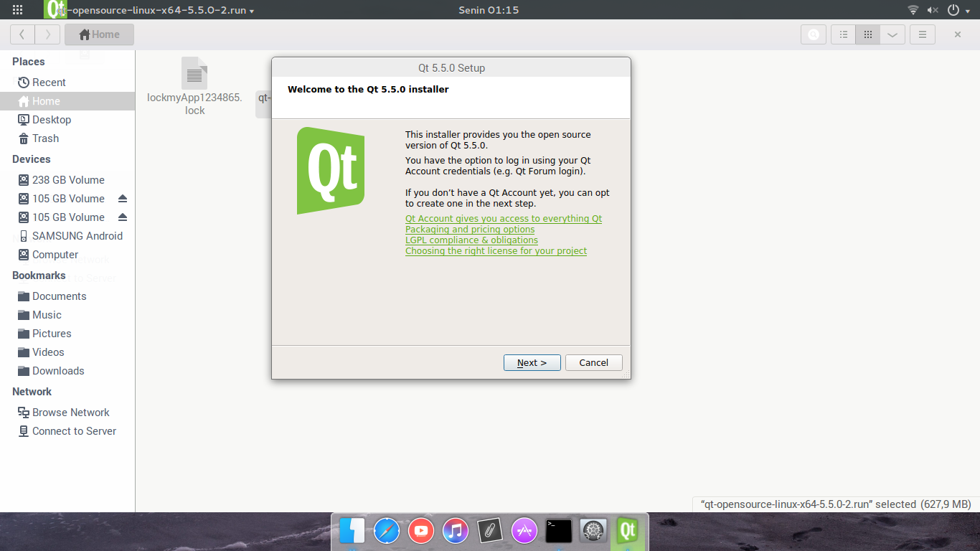Open System Settings gear icon in dock
Image resolution: width=980 pixels, height=551 pixels.
point(593,531)
